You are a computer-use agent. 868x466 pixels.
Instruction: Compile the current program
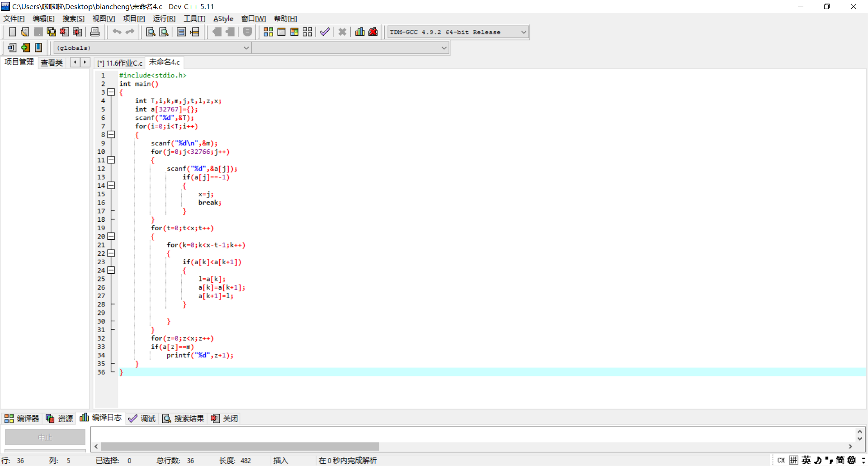269,32
